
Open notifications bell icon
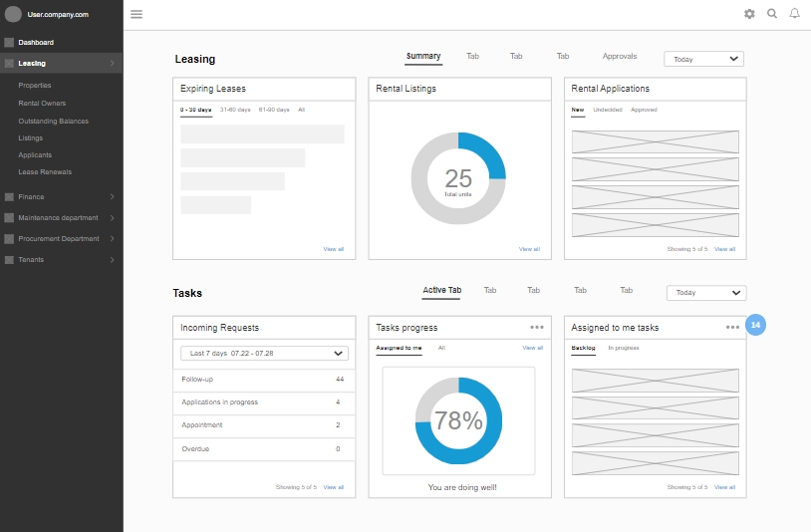tap(794, 13)
